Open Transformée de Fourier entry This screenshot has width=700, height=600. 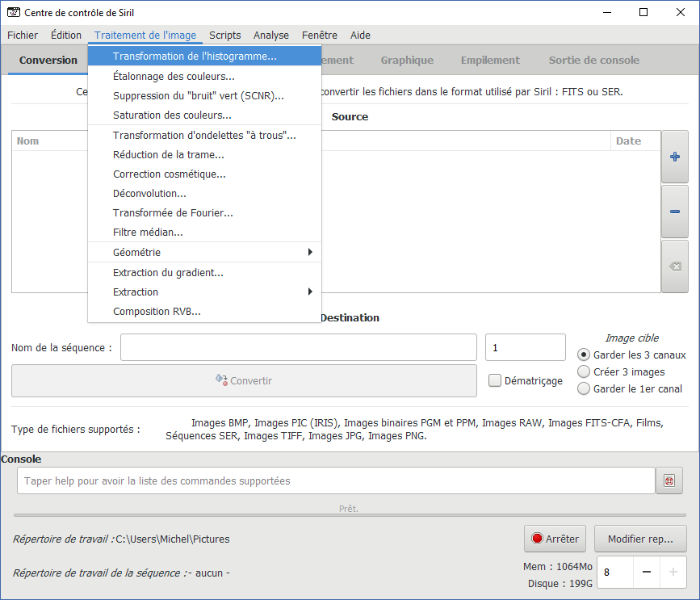point(204,213)
